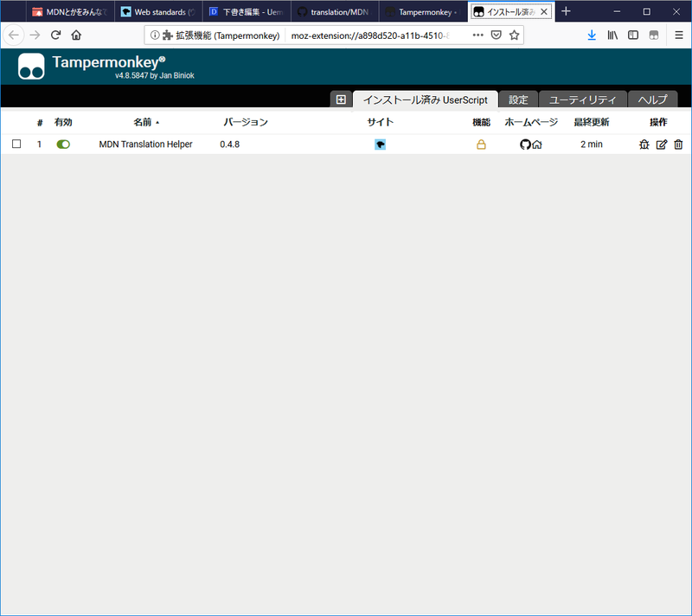692x616 pixels.
Task: Toggle the Firefox sidebar
Action: [x=633, y=35]
